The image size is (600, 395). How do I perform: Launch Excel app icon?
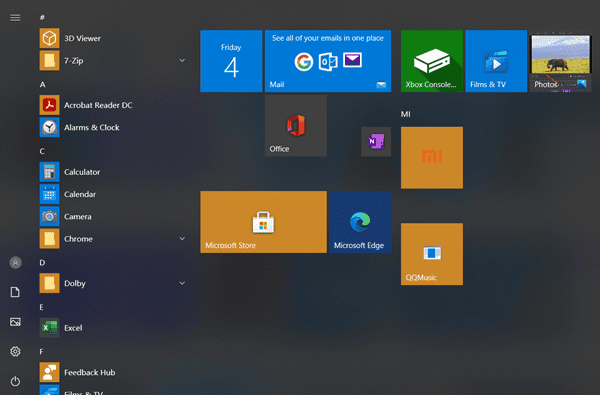coord(49,328)
